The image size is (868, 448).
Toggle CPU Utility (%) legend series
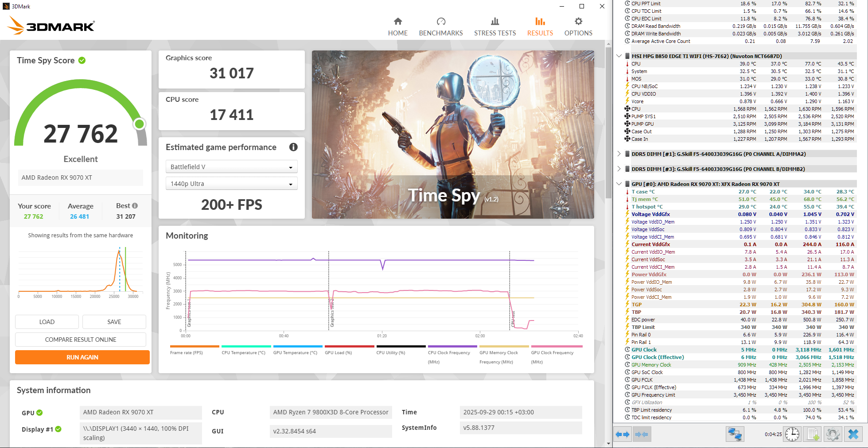coord(401,350)
